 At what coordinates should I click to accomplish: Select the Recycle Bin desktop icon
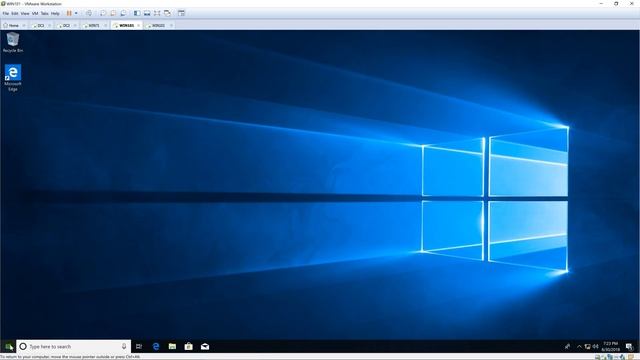[x=13, y=42]
